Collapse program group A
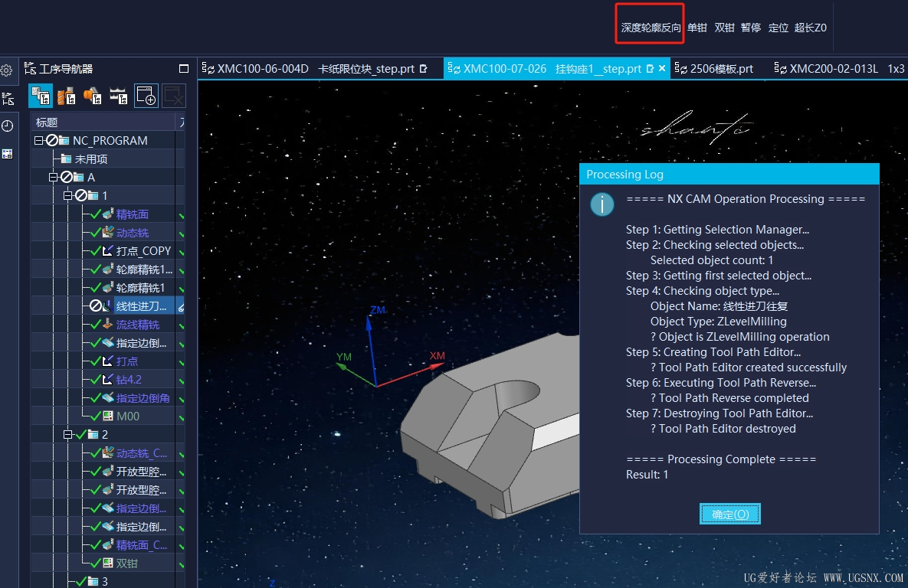The height and width of the screenshot is (588, 908). click(54, 177)
